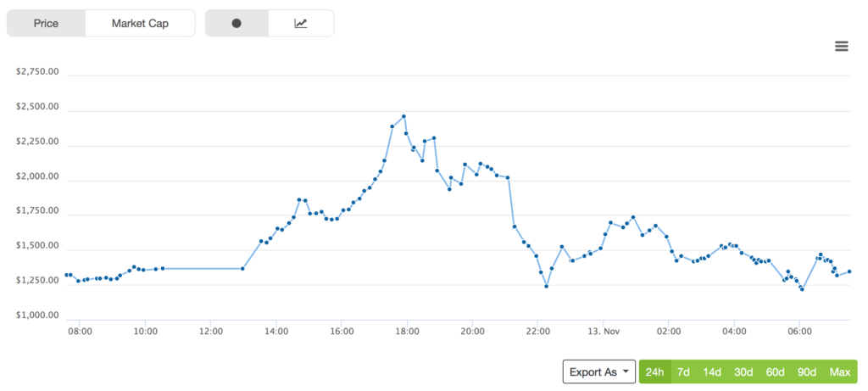Show the Max time range

(840, 372)
